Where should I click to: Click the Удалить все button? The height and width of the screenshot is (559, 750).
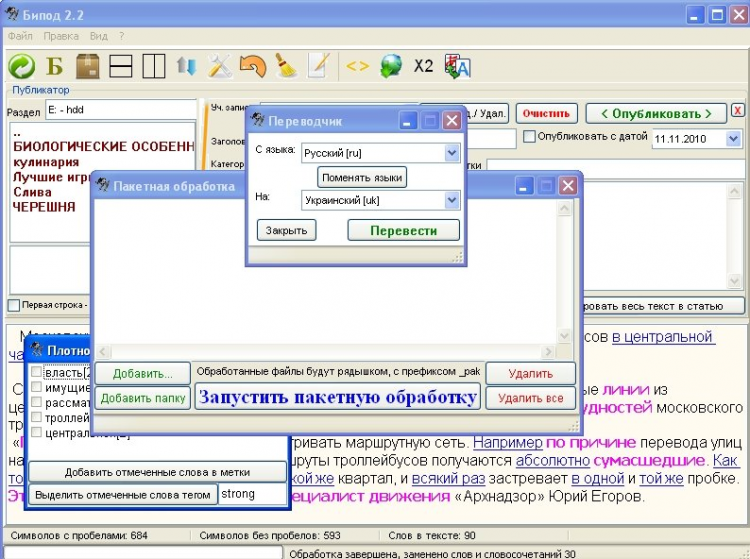coord(530,398)
